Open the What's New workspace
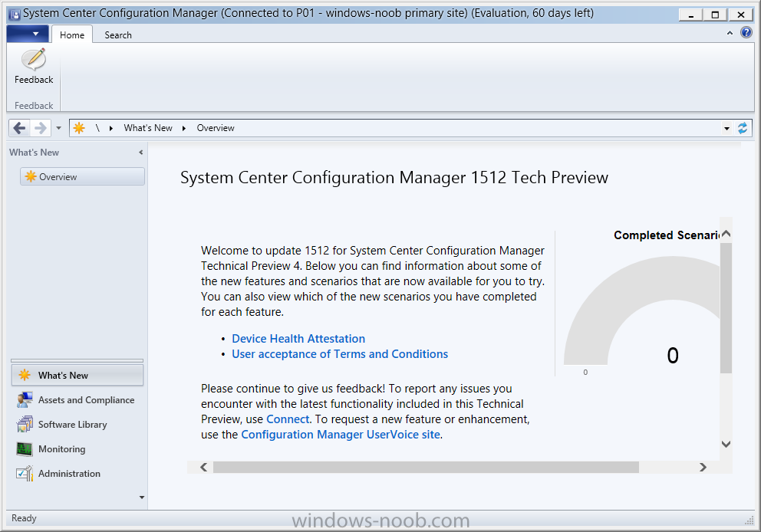 click(77, 376)
